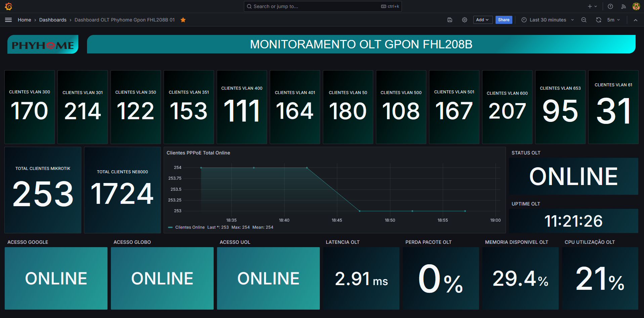Viewport: 644px width, 318px height.
Task: Open the news feed icon
Action: [624, 6]
